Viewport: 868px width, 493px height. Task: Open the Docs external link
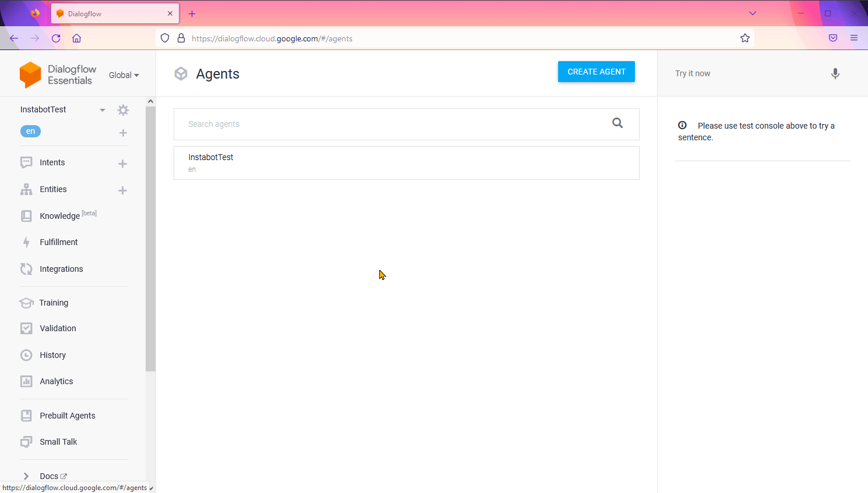tap(53, 476)
